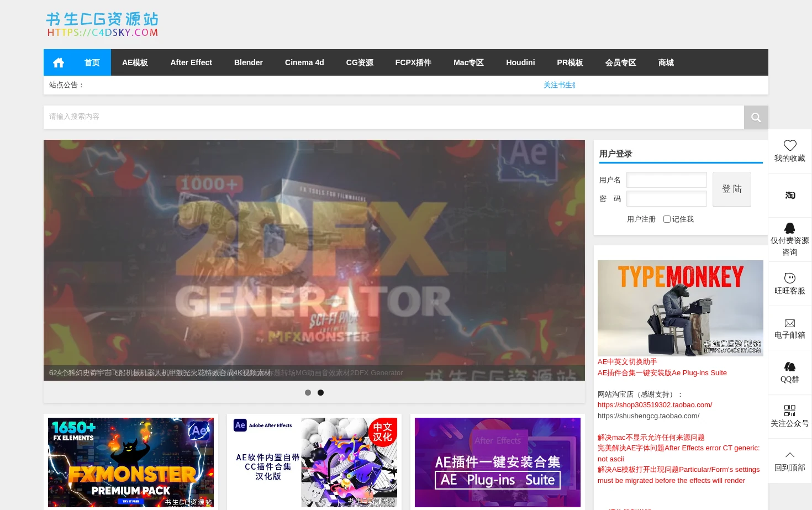Screen dimensions: 812x510
Task: Click the search magnifier button
Action: [x=756, y=117]
